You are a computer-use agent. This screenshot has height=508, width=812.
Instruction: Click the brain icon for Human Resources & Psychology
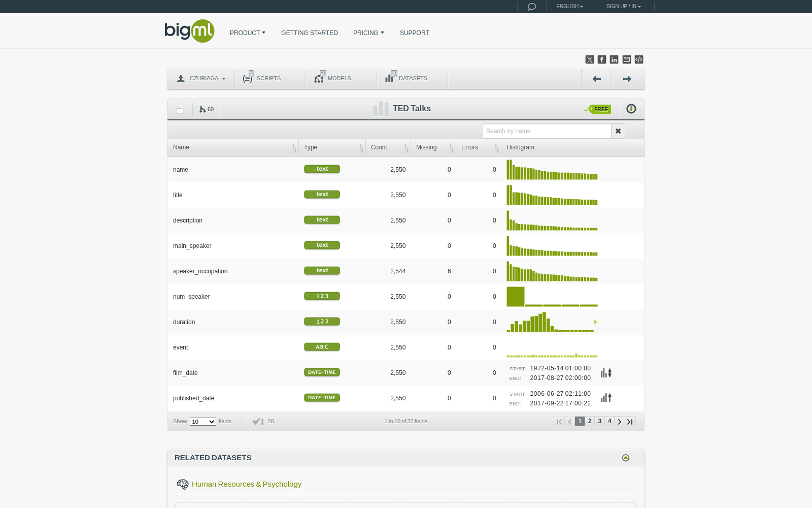tap(182, 484)
